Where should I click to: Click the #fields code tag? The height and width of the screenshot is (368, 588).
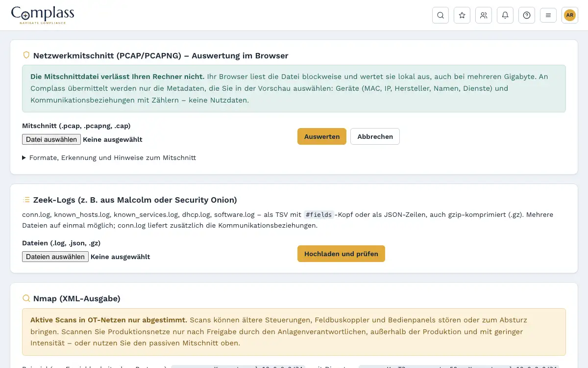pyautogui.click(x=319, y=214)
